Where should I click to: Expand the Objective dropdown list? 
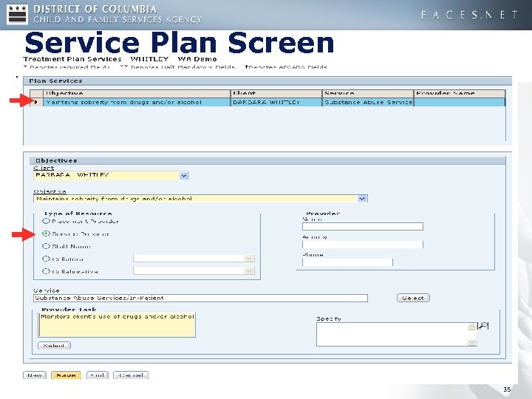click(x=362, y=199)
